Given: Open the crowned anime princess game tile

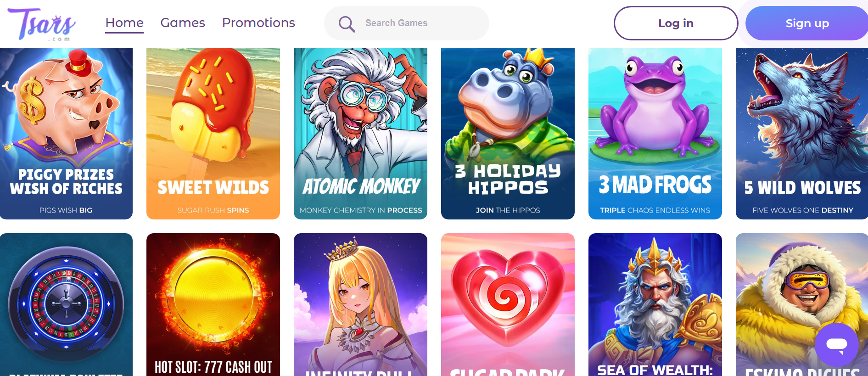Looking at the screenshot, I should 360,304.
